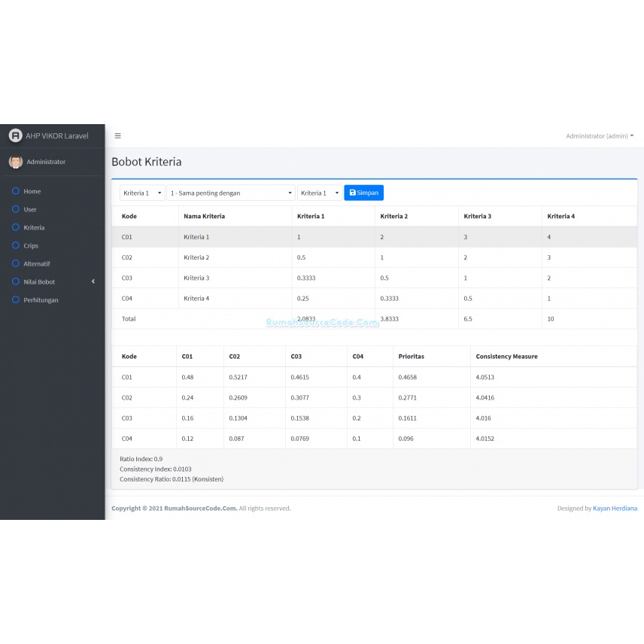Toggle sidebar with hamburger menu icon
Image resolution: width=644 pixels, height=644 pixels.
point(118,136)
